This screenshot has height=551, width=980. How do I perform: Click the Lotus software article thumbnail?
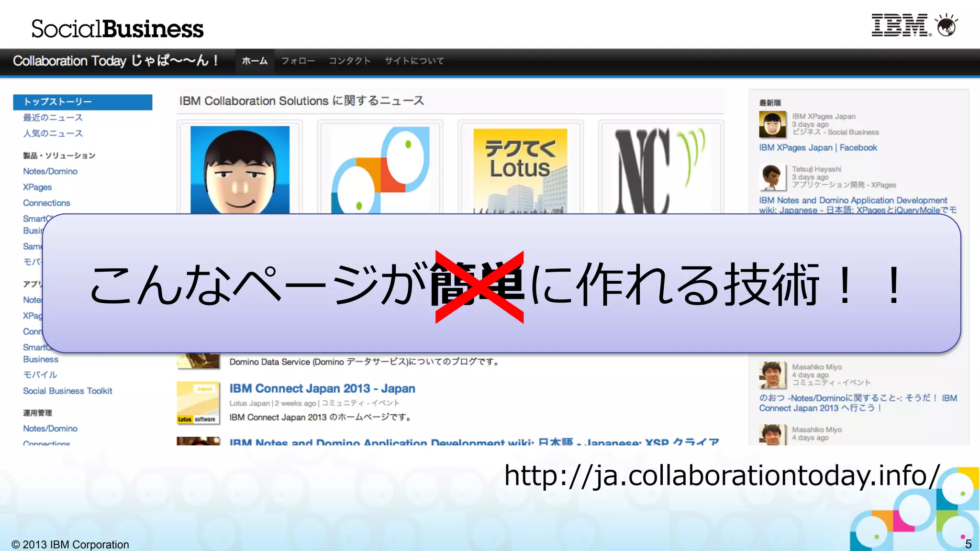tap(198, 403)
